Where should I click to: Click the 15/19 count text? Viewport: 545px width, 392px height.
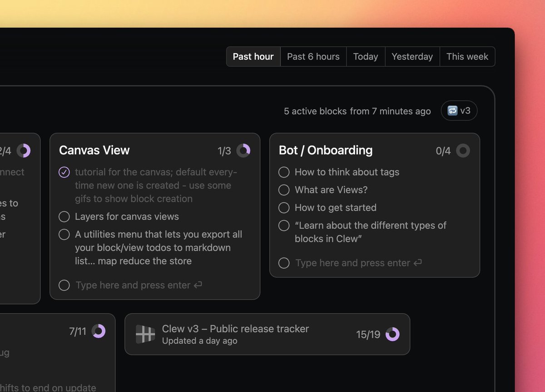pos(368,335)
